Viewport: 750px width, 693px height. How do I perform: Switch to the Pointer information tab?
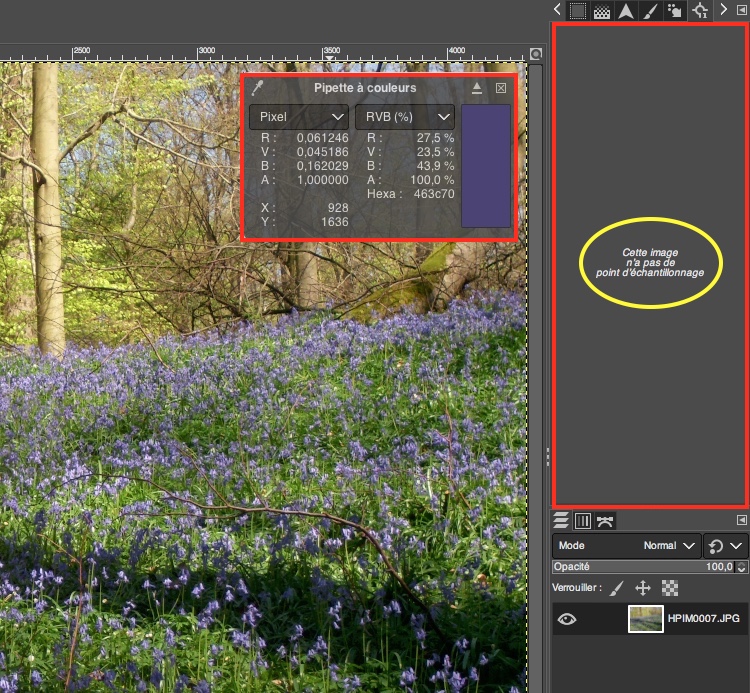(x=627, y=10)
